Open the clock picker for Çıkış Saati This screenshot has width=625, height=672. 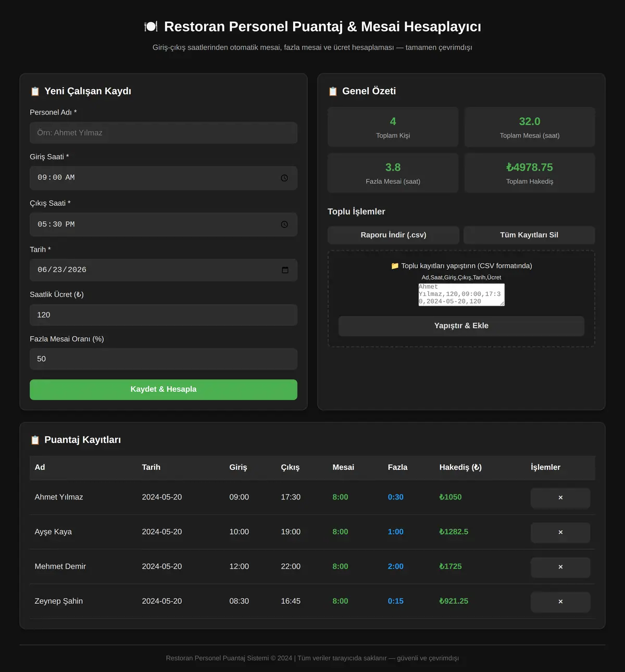click(284, 225)
